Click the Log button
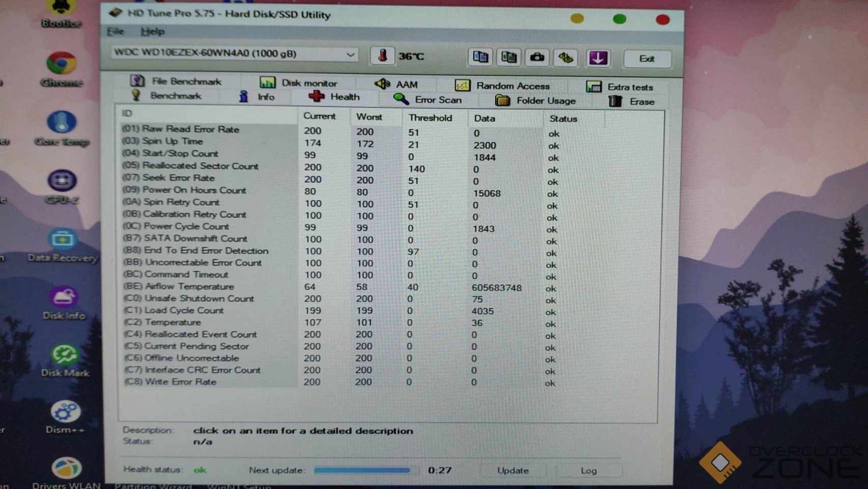 [589, 471]
